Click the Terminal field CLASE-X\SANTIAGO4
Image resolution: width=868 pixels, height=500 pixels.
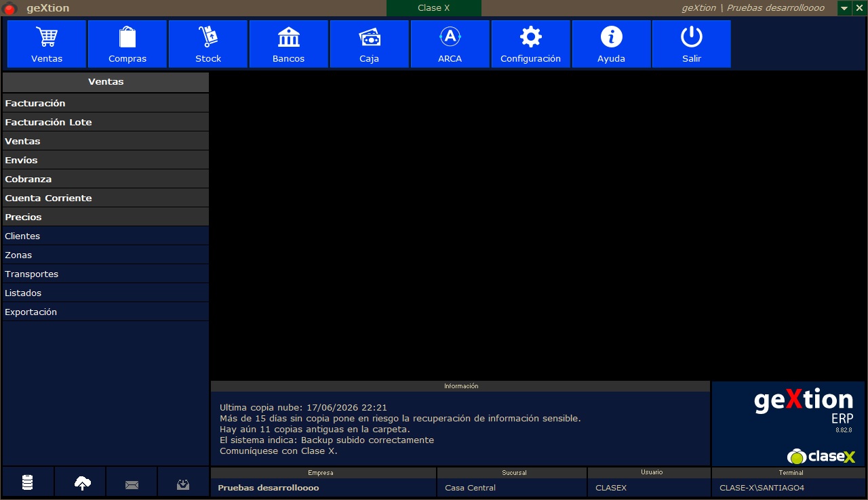789,488
